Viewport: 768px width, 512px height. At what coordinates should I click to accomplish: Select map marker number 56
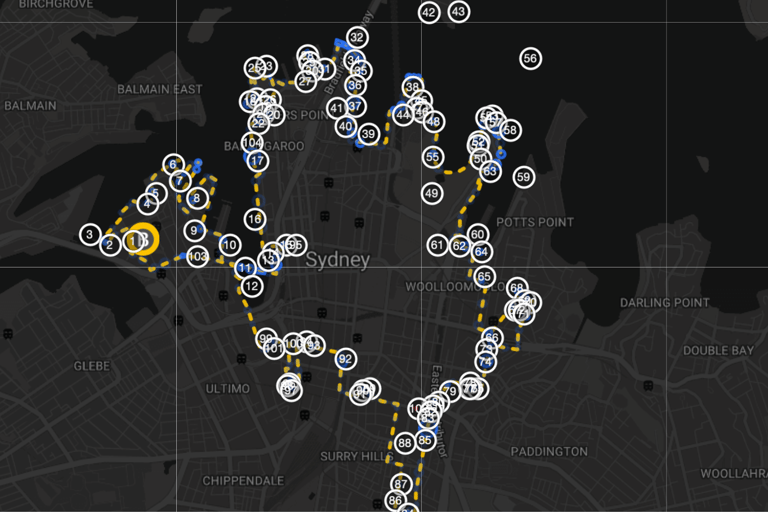pyautogui.click(x=530, y=58)
